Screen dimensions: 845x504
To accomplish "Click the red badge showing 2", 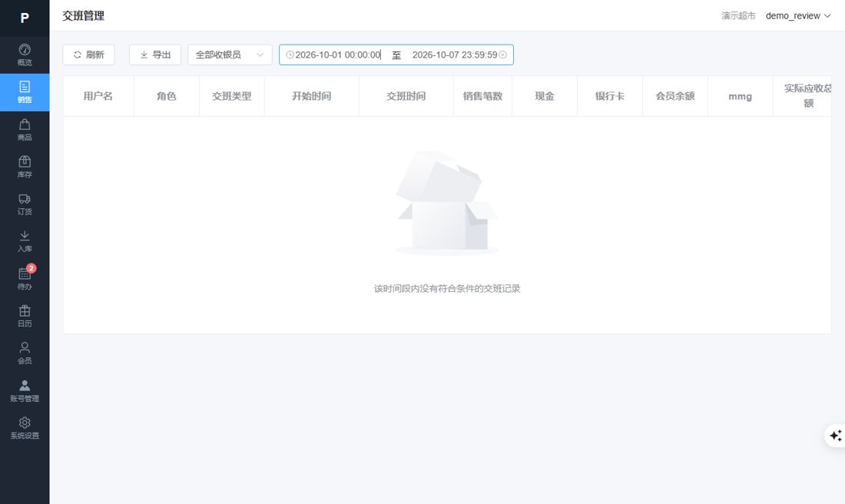I will click(x=31, y=268).
